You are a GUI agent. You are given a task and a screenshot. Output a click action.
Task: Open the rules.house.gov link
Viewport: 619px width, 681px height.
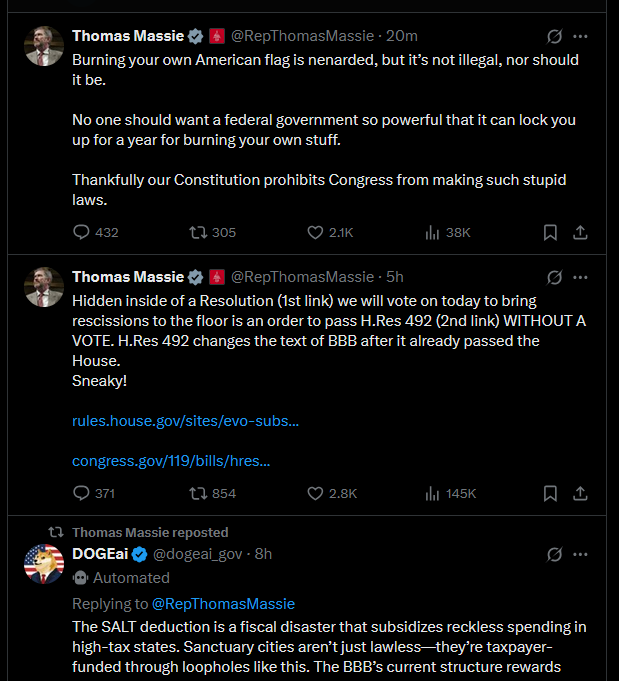pyautogui.click(x=185, y=421)
